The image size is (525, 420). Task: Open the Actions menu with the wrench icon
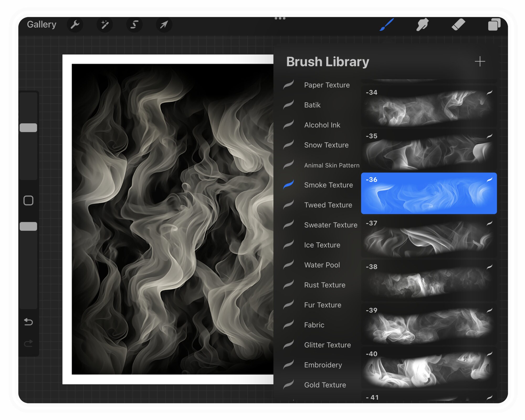coord(75,24)
